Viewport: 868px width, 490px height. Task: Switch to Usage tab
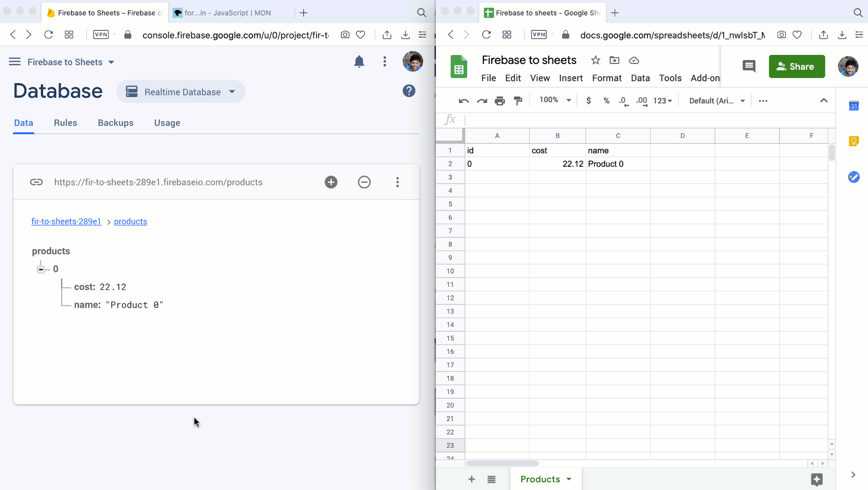pyautogui.click(x=167, y=123)
